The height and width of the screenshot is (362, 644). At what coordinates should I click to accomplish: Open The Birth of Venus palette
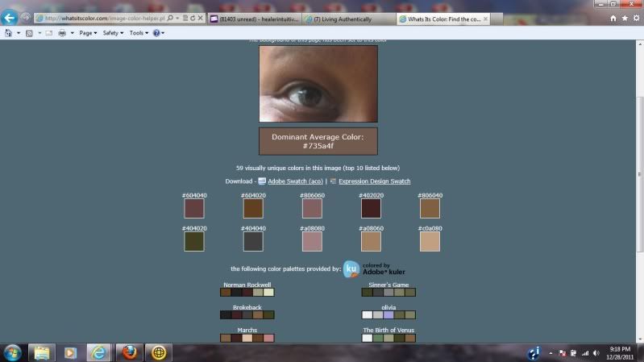[x=388, y=338]
